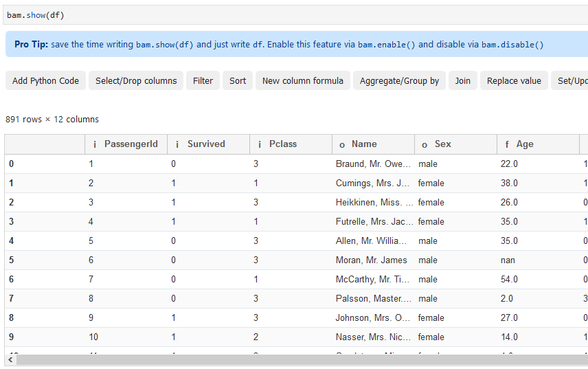This screenshot has height=369, width=588.
Task: Click the Set/Update button
Action: [x=572, y=80]
